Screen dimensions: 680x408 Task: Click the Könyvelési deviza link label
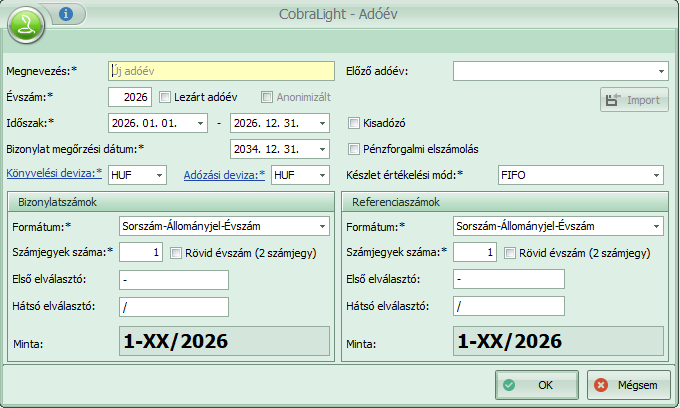pyautogui.click(x=53, y=174)
